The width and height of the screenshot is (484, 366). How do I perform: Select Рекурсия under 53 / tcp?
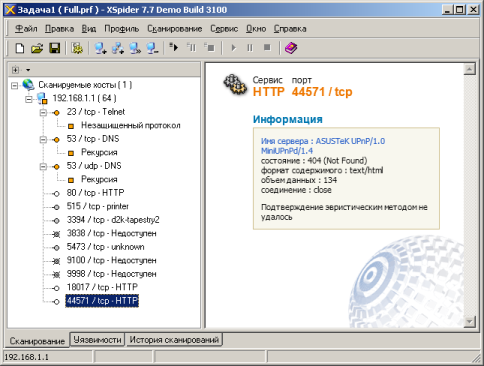point(99,152)
